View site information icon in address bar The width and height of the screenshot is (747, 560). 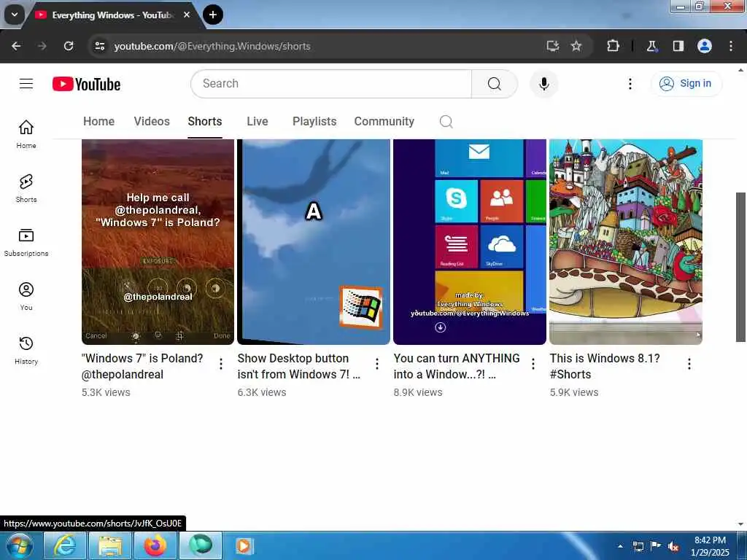click(99, 46)
